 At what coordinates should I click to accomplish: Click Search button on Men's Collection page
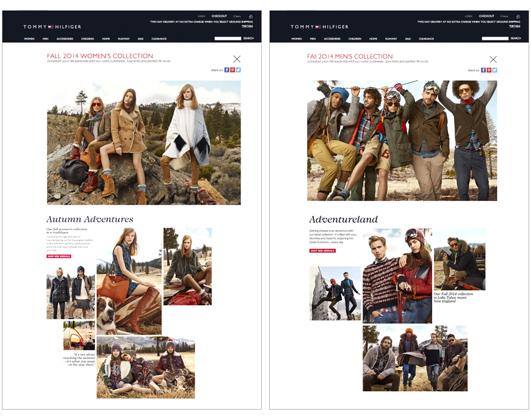coord(516,38)
